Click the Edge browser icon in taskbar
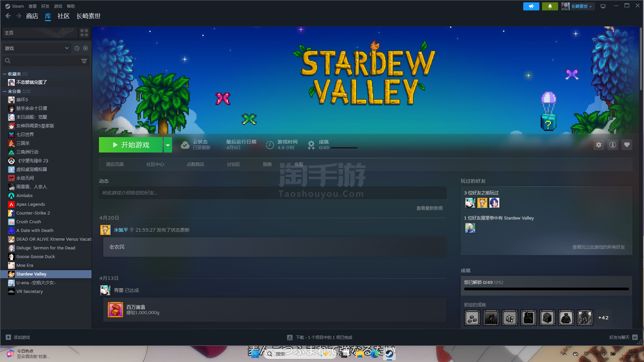The image size is (644, 362). pyautogui.click(x=374, y=354)
